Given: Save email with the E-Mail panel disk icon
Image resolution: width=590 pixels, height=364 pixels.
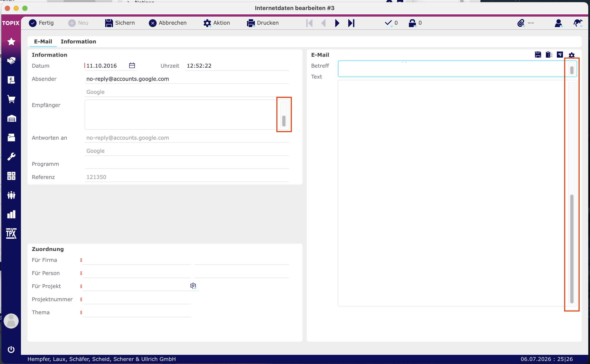Looking at the screenshot, I should (x=538, y=55).
